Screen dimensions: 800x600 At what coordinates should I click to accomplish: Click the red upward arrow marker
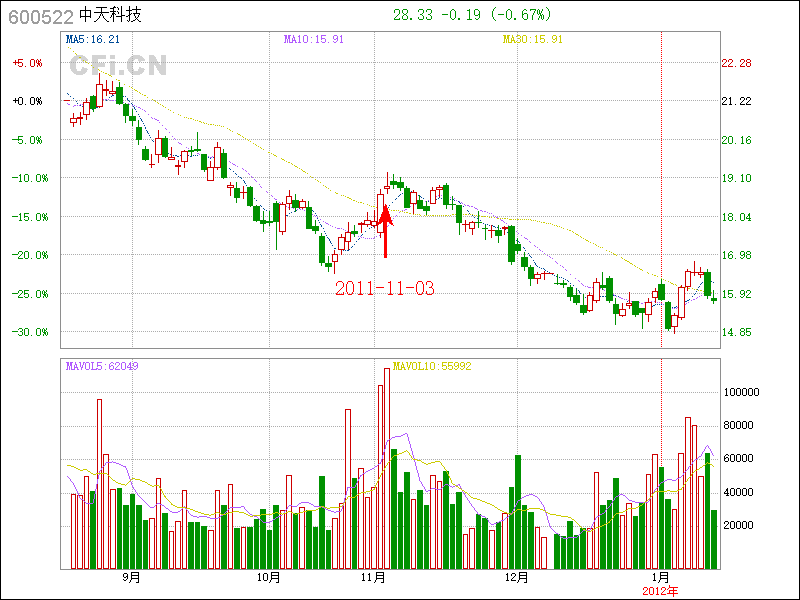click(385, 232)
